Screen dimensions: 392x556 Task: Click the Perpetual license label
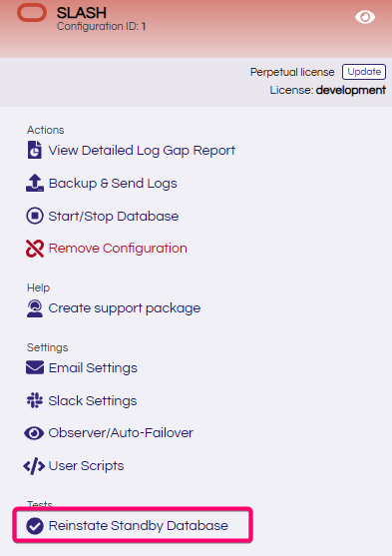(x=292, y=72)
